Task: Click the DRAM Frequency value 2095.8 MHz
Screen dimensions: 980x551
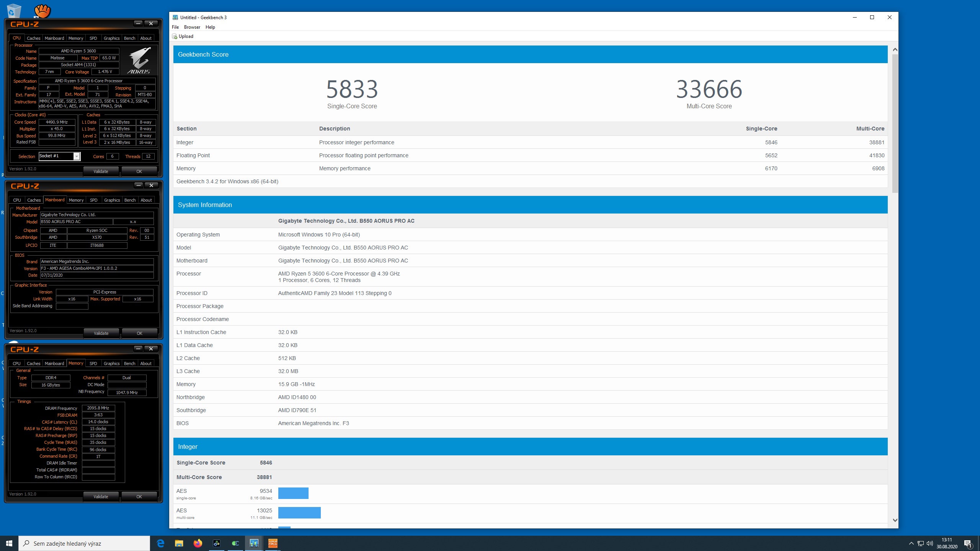Action: [x=98, y=408]
